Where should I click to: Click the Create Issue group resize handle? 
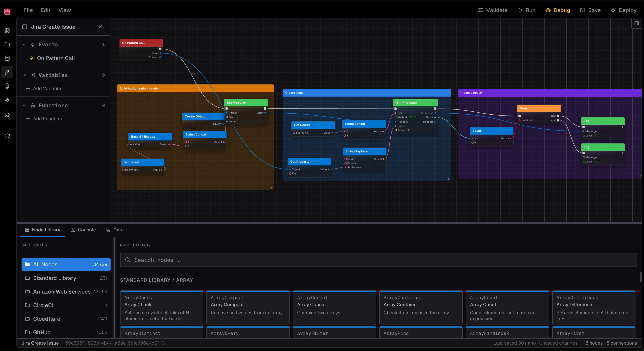[448, 179]
